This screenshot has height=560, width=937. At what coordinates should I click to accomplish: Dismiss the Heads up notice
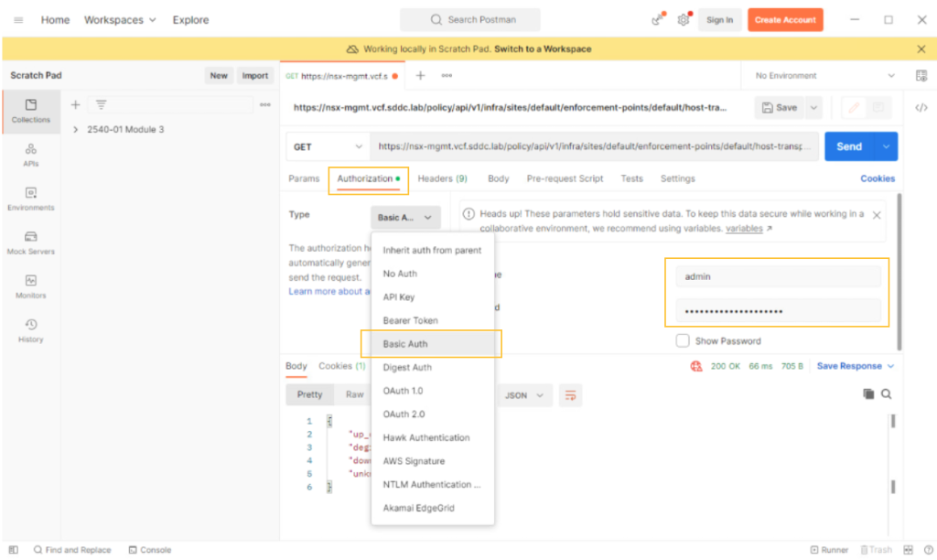tap(877, 215)
